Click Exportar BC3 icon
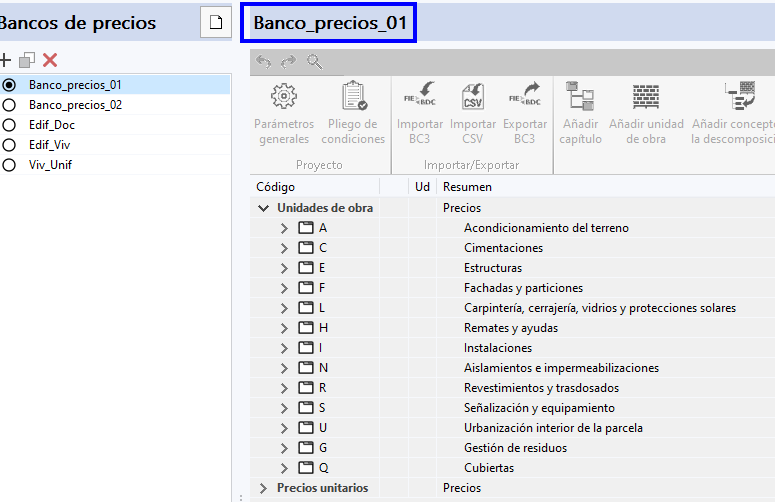 (525, 95)
